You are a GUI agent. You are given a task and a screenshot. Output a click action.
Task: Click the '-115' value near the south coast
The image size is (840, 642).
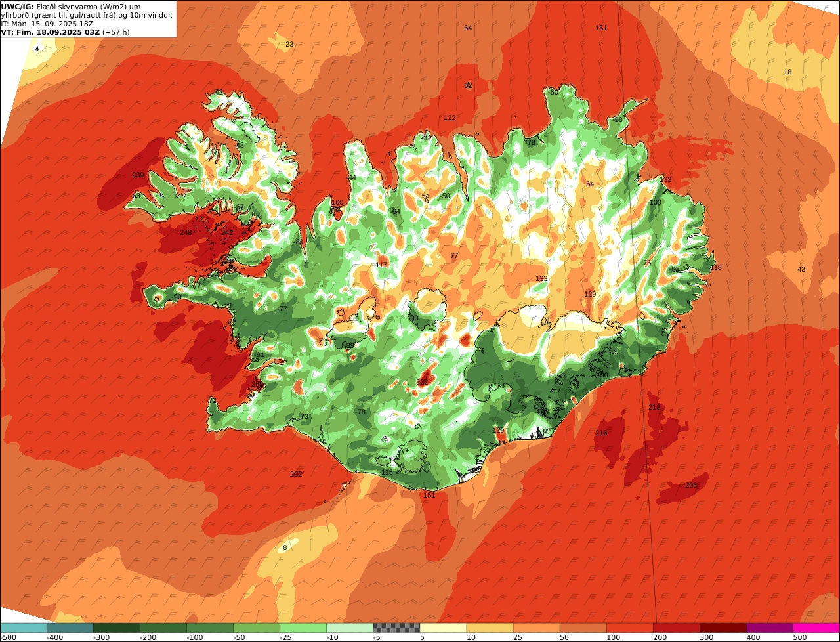(387, 472)
